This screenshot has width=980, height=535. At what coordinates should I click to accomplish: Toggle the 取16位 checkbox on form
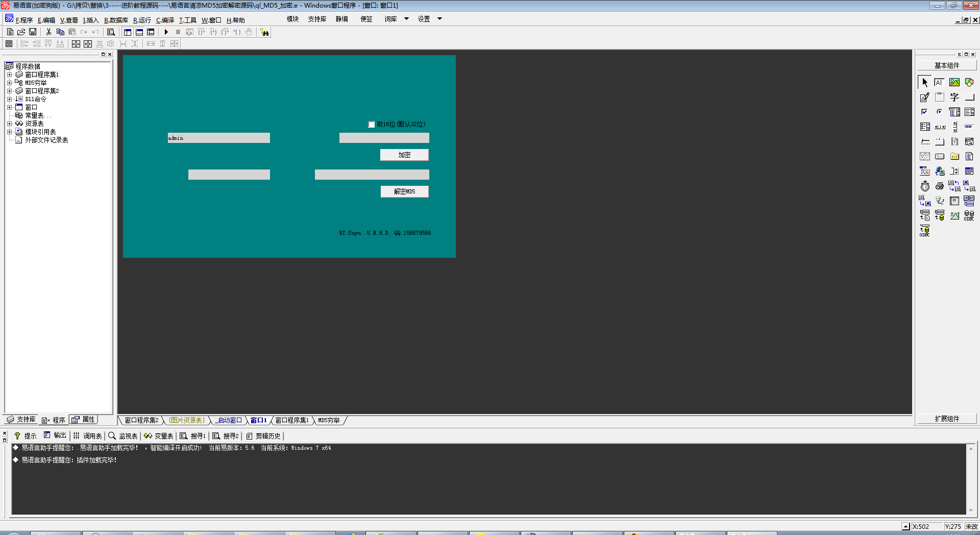[x=372, y=125]
